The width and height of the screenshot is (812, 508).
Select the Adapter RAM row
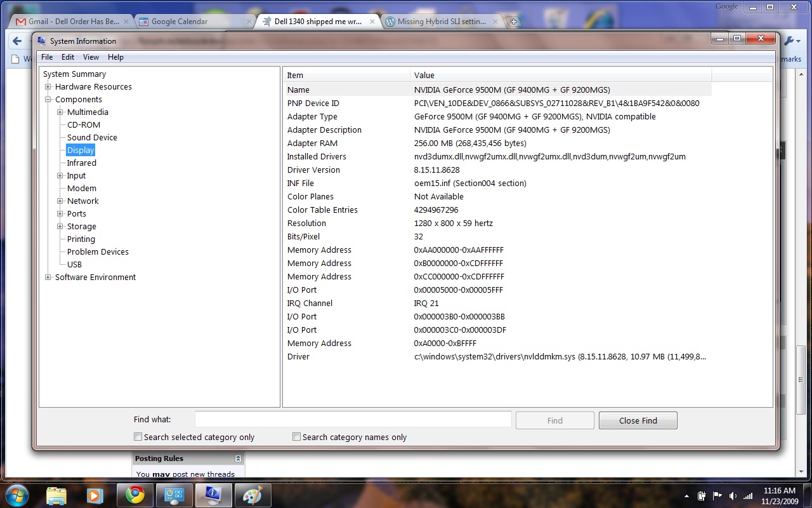(497, 143)
